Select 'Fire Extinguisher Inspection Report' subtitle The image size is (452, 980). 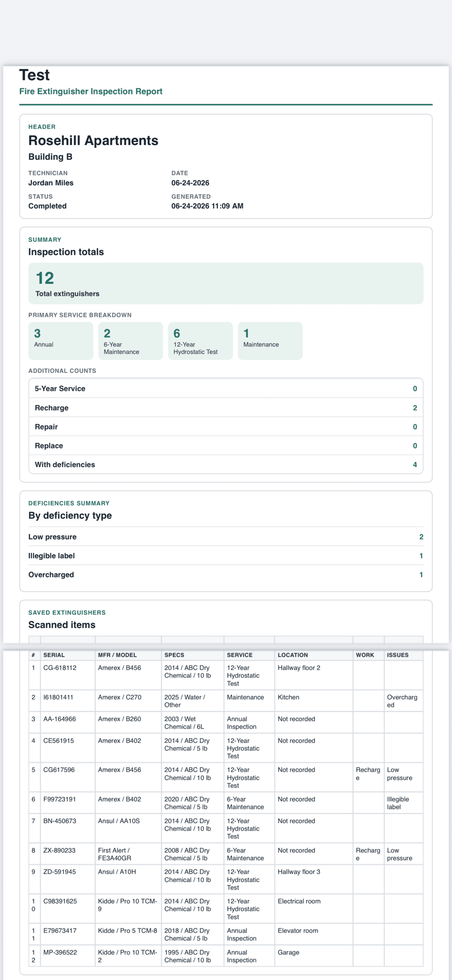tap(91, 91)
